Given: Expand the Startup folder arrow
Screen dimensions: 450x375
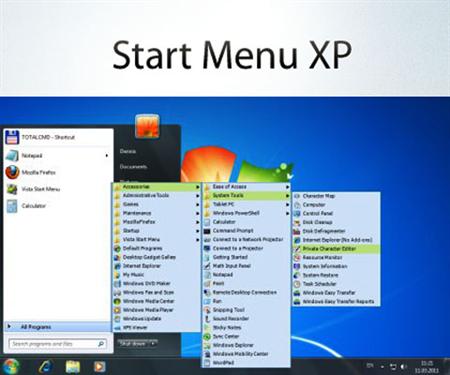Looking at the screenshot, I should pyautogui.click(x=198, y=231).
